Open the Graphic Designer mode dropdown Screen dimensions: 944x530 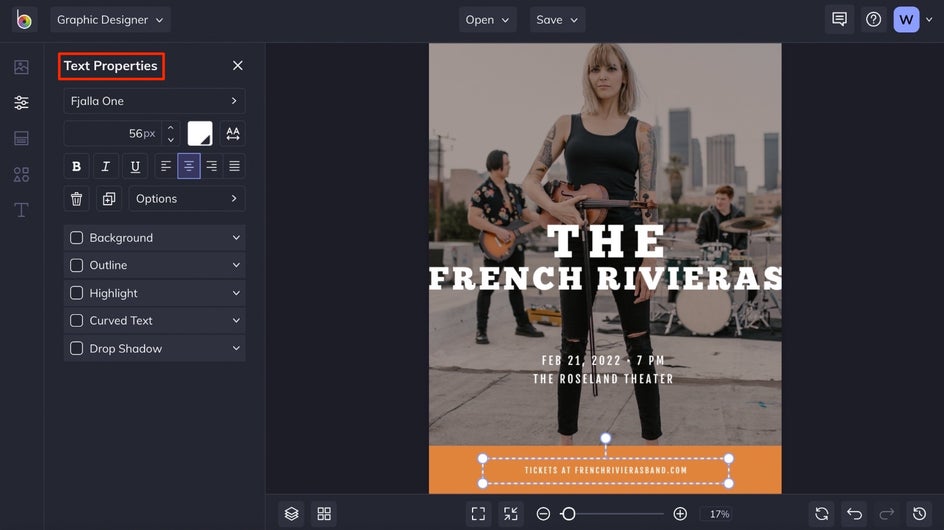tap(110, 20)
